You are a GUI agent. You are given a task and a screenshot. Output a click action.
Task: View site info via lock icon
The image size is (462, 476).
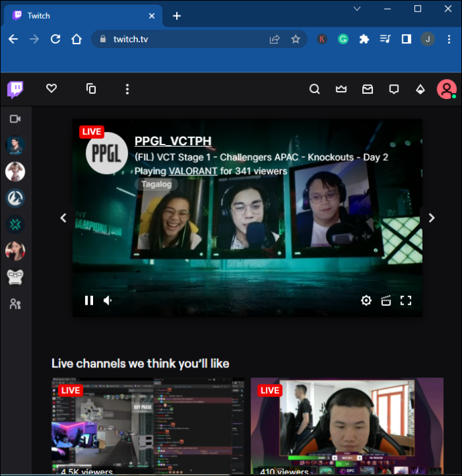coord(103,39)
